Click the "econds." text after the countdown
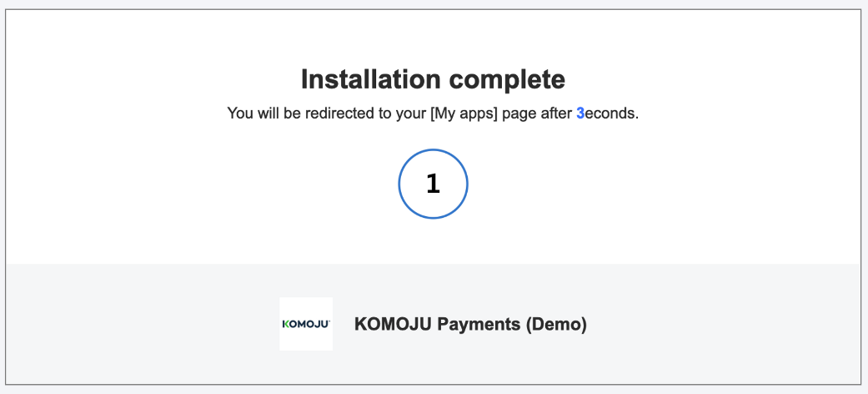This screenshot has height=394, width=868. 611,114
